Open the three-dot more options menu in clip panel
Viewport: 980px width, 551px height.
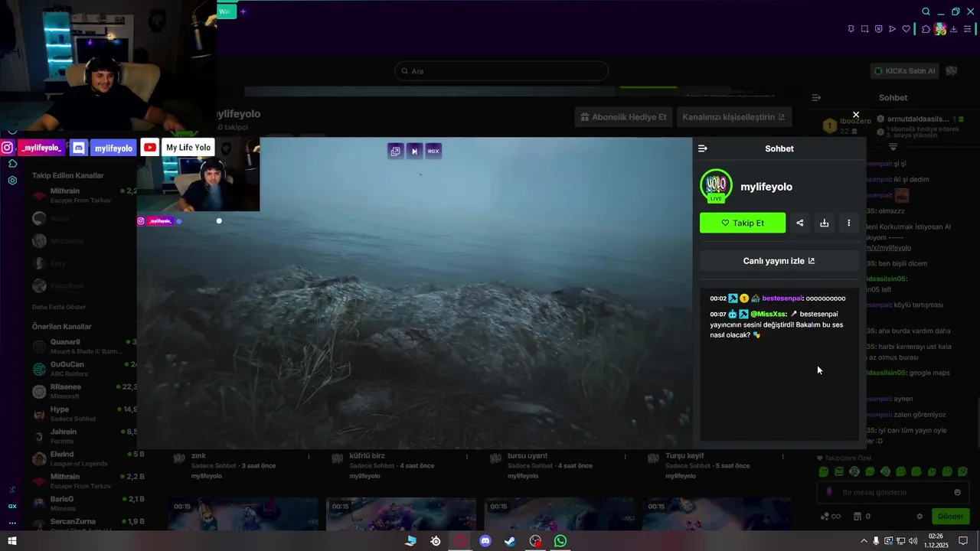click(x=849, y=223)
